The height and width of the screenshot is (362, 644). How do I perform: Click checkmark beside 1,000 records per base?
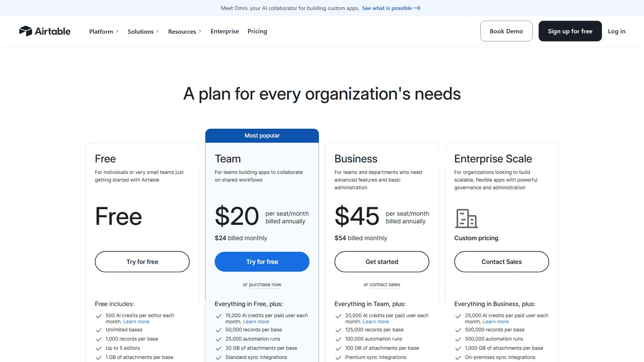click(x=99, y=339)
